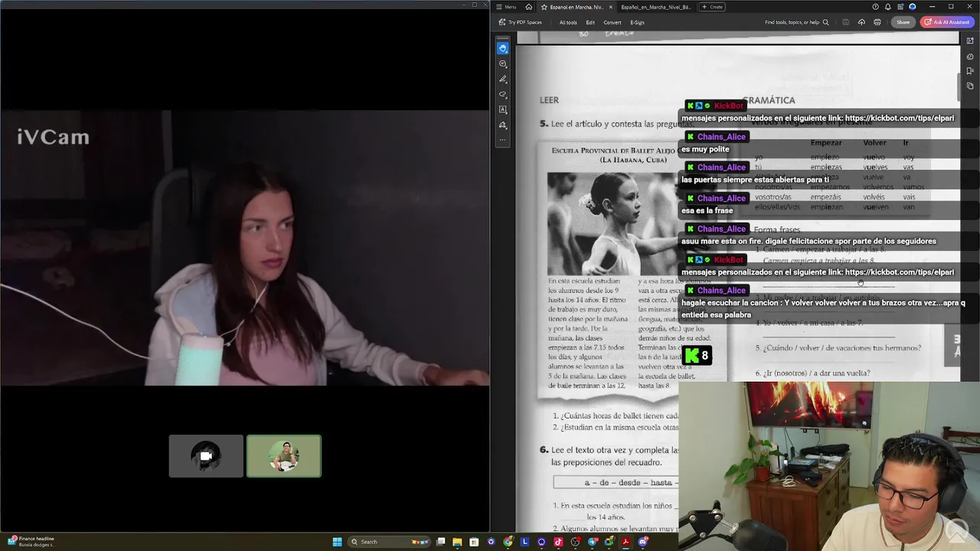The height and width of the screenshot is (551, 980).
Task: Click Chains_Alice username above 'es muy polite'
Action: click(x=721, y=136)
